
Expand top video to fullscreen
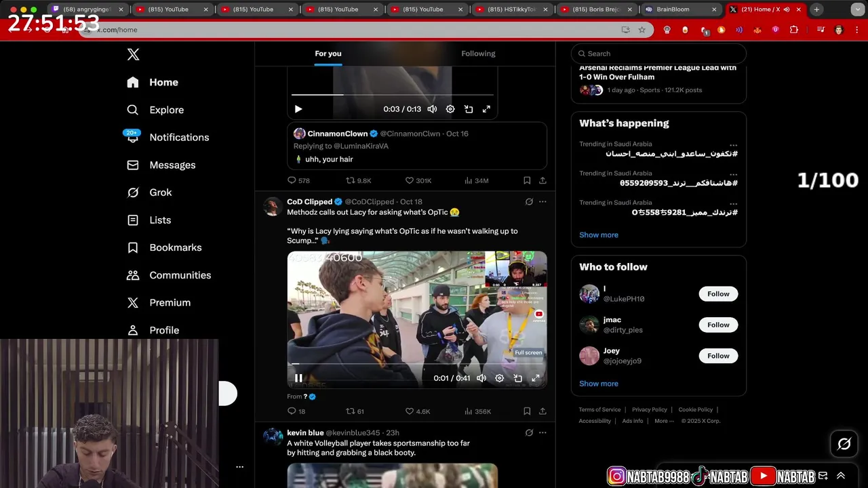point(486,109)
